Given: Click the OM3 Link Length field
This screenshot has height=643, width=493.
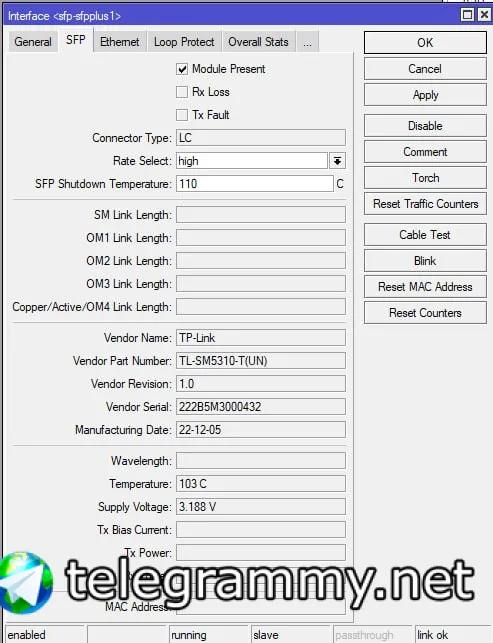Looking at the screenshot, I should point(261,284).
